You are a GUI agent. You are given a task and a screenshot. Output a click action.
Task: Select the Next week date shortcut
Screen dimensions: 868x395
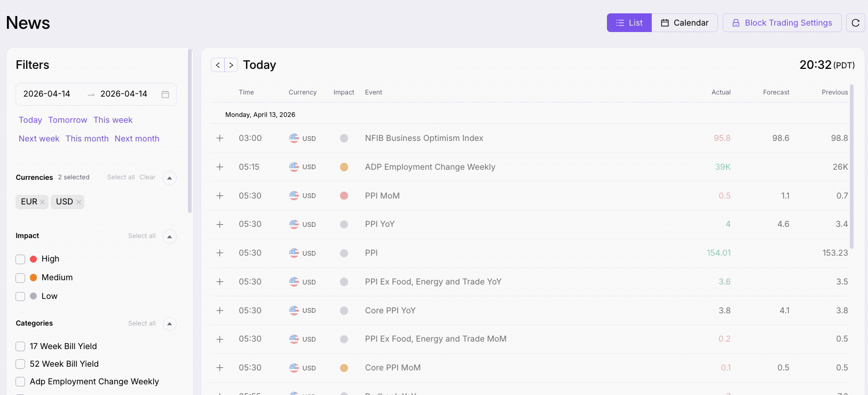point(39,139)
